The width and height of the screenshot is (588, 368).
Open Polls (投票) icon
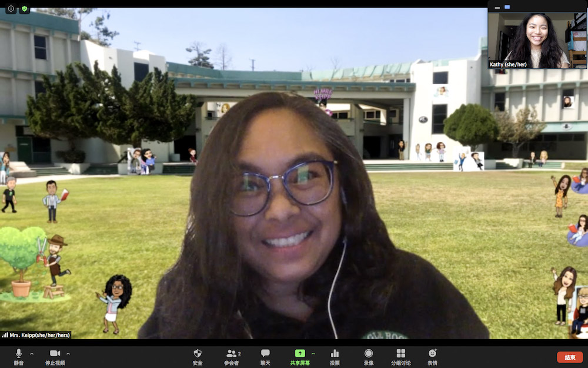click(x=335, y=356)
